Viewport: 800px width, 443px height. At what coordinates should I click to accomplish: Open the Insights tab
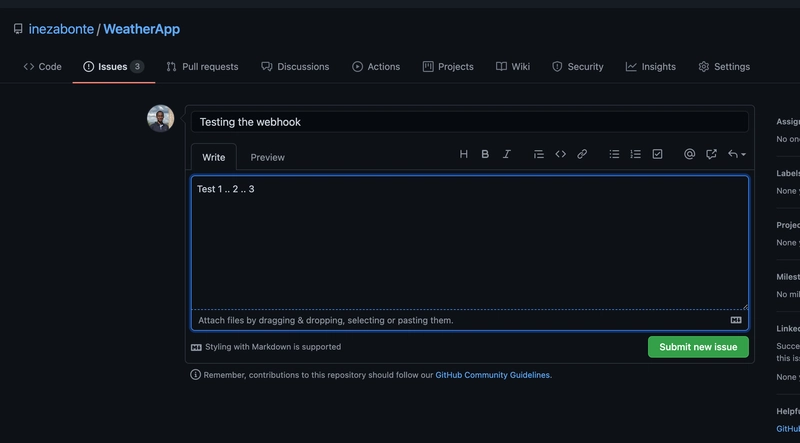[651, 67]
